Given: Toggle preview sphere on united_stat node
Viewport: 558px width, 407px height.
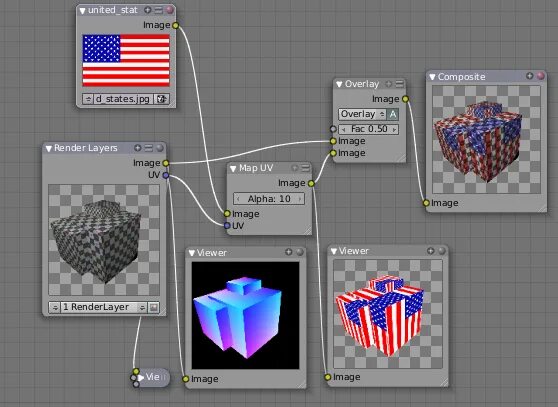Looking at the screenshot, I should [x=170, y=10].
